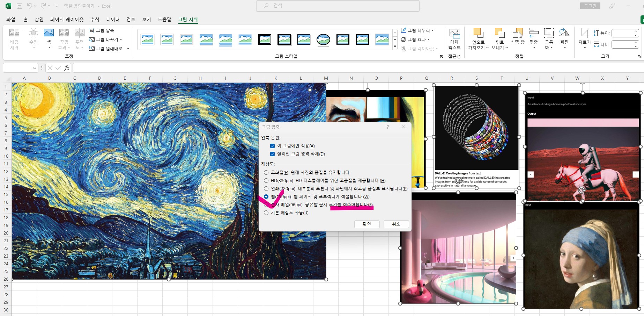Open the 그림 테두리 dropdown
The image size is (644, 316).
point(417,30)
